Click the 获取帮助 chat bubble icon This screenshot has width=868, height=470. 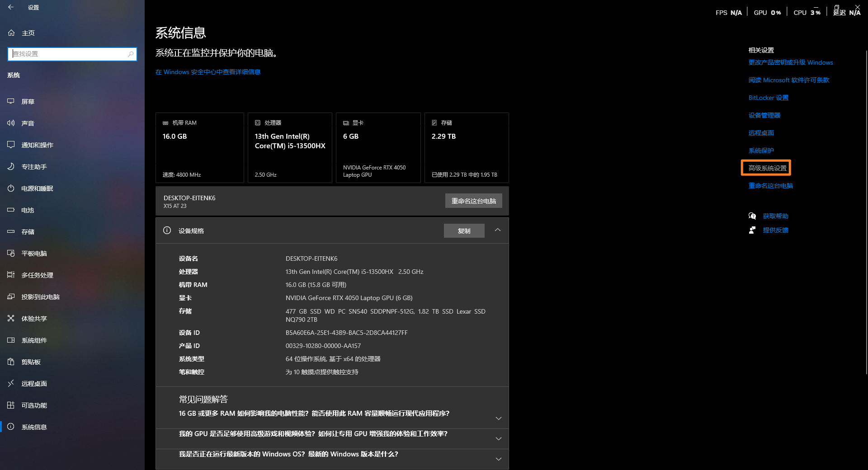pos(752,216)
